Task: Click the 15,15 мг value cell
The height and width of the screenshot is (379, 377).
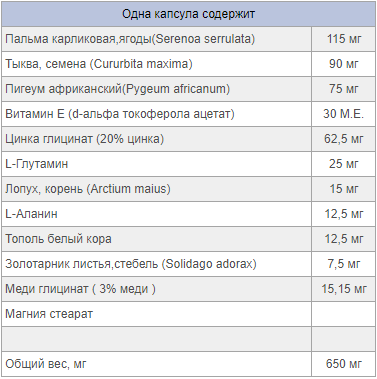Action: pyautogui.click(x=344, y=289)
